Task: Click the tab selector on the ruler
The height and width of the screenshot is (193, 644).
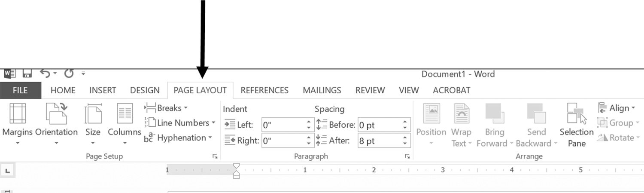Action: (x=7, y=171)
